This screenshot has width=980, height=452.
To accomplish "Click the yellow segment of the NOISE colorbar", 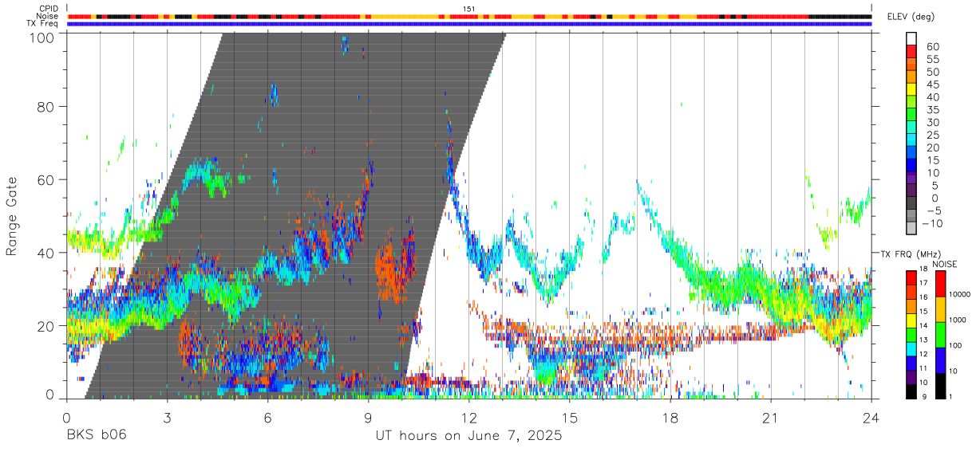I will coord(941,309).
